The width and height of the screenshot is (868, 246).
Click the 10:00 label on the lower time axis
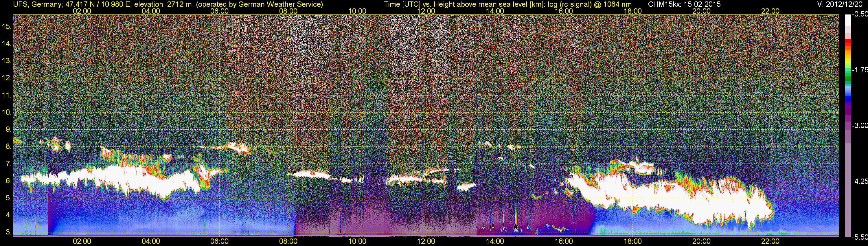(357, 241)
